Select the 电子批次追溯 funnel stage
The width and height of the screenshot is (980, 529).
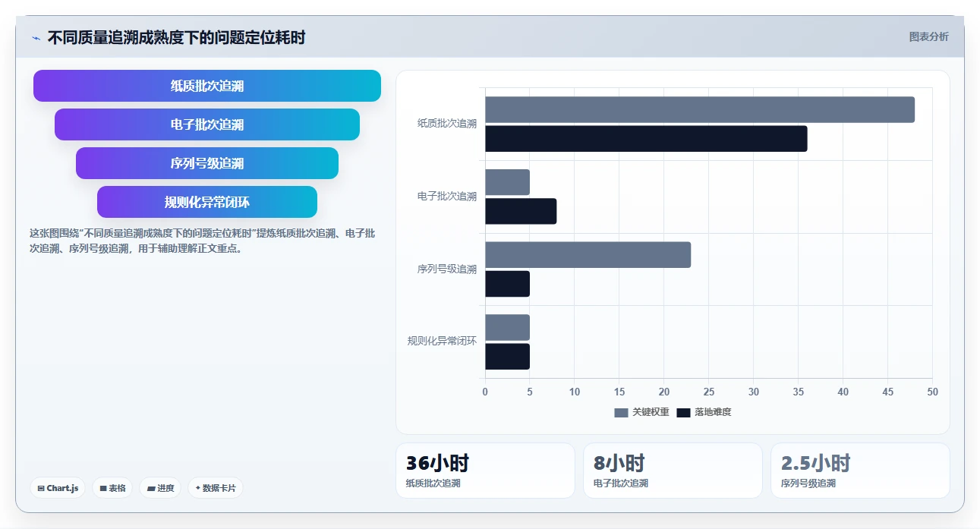tap(207, 124)
